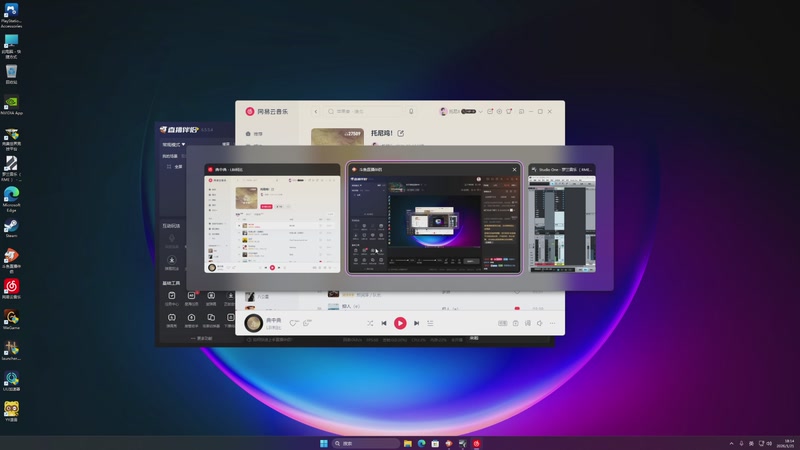Go back using NetEase Music back arrow
The image size is (800, 450).
[316, 111]
